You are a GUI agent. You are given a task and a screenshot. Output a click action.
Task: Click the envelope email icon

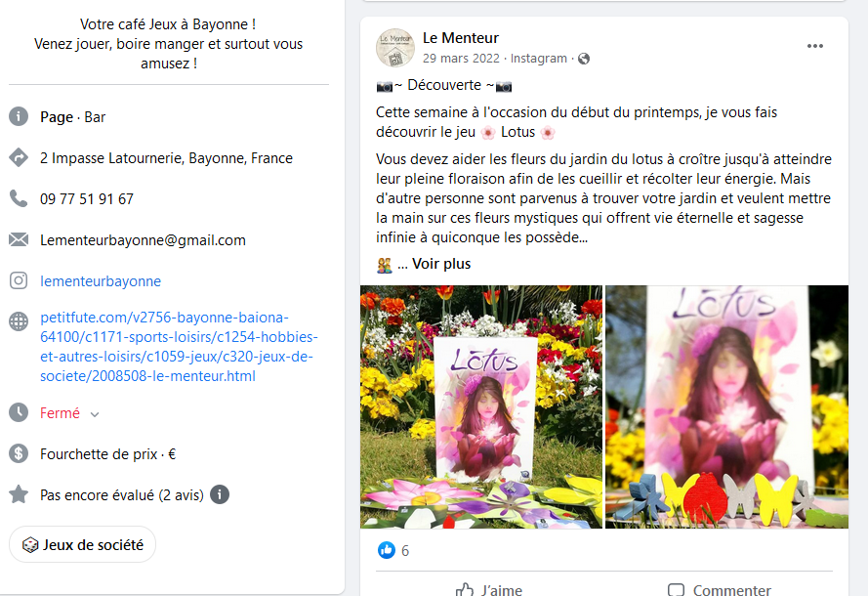[x=19, y=239]
